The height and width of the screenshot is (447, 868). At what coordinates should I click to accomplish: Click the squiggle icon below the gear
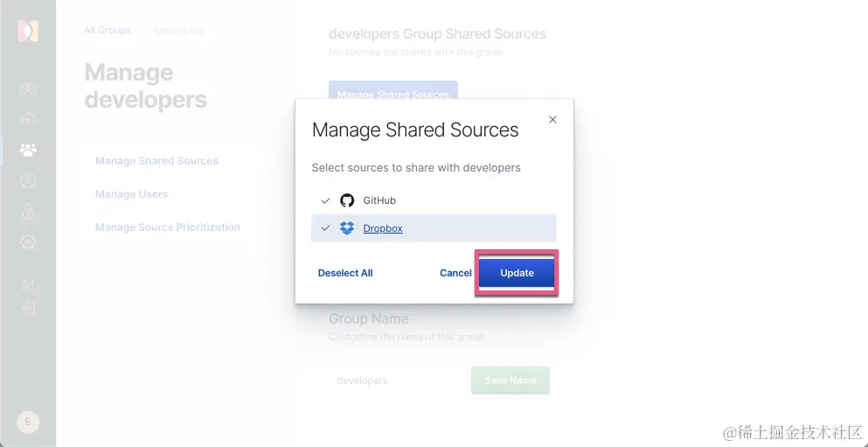[x=28, y=284]
